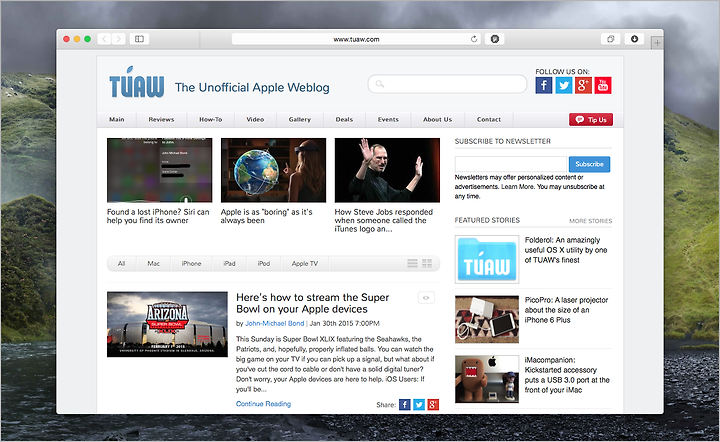The width and height of the screenshot is (720, 442).
Task: Go forward with Safari's forward arrow
Action: pos(118,39)
